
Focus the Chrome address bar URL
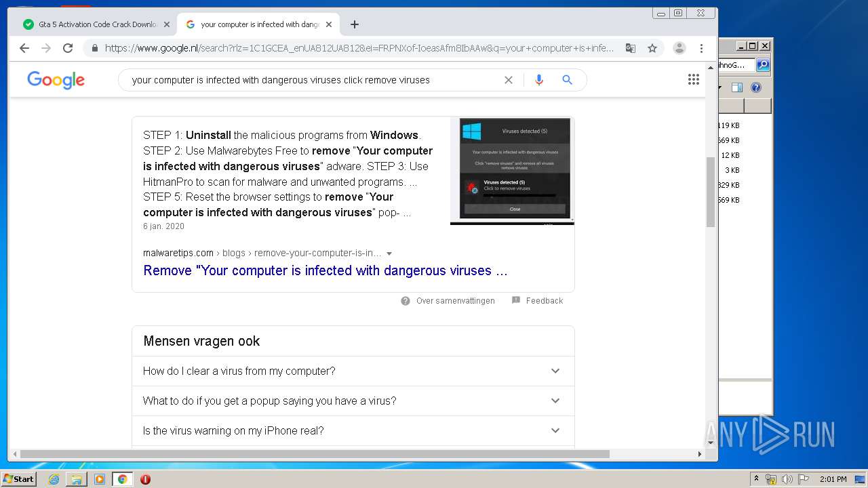[359, 48]
